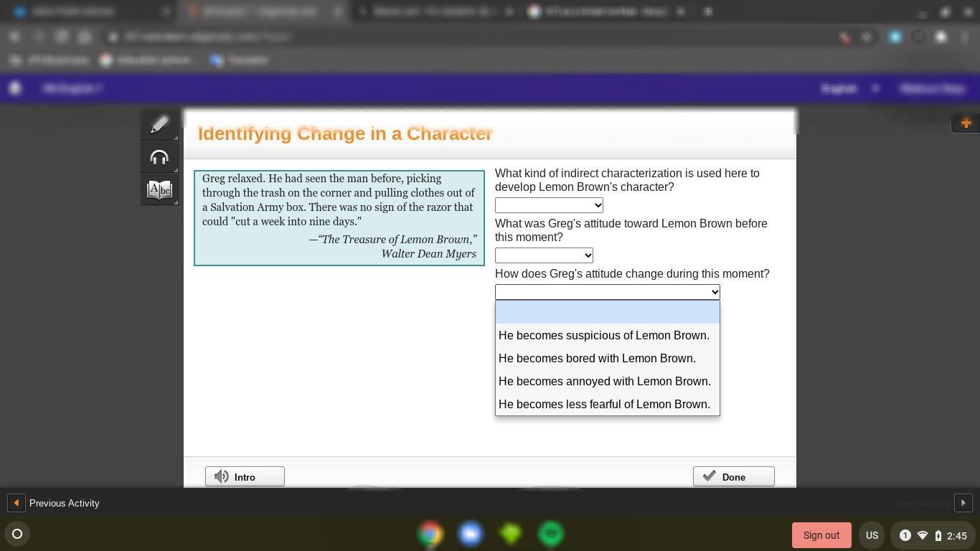Click the Intro button
This screenshot has height=551, width=980.
tap(245, 476)
